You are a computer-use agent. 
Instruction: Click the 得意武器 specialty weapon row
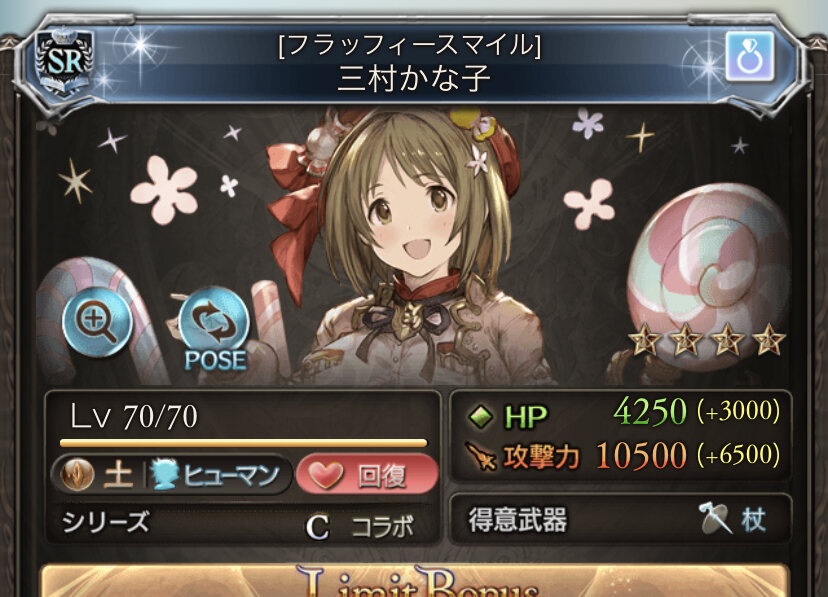(620, 518)
